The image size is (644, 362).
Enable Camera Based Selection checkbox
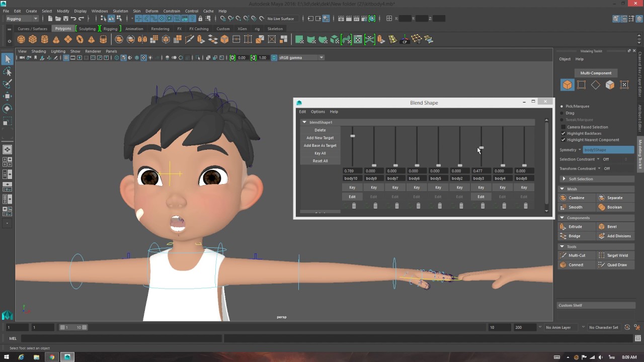(563, 127)
